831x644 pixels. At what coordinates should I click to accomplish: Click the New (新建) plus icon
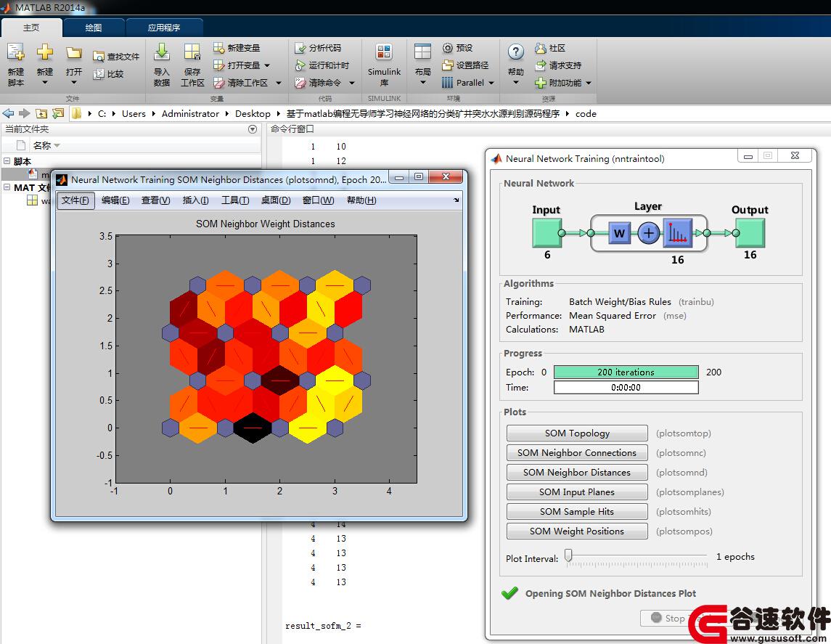44,52
